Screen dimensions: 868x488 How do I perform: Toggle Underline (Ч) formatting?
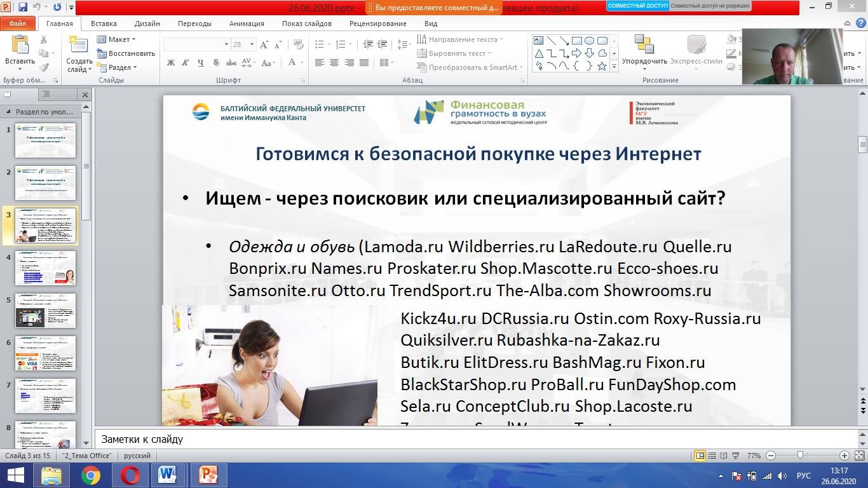(201, 63)
